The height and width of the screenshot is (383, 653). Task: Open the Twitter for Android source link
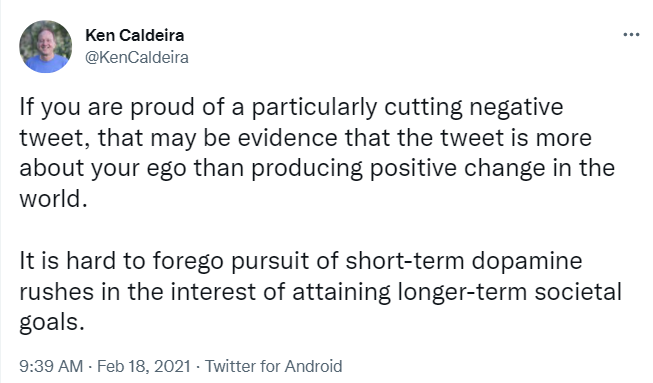coord(274,366)
